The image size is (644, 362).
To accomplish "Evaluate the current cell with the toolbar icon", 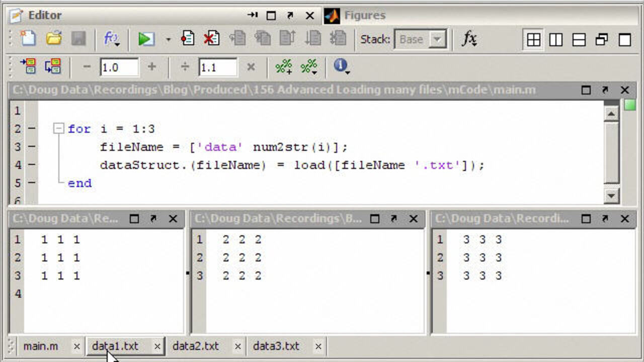I will pyautogui.click(x=28, y=66).
